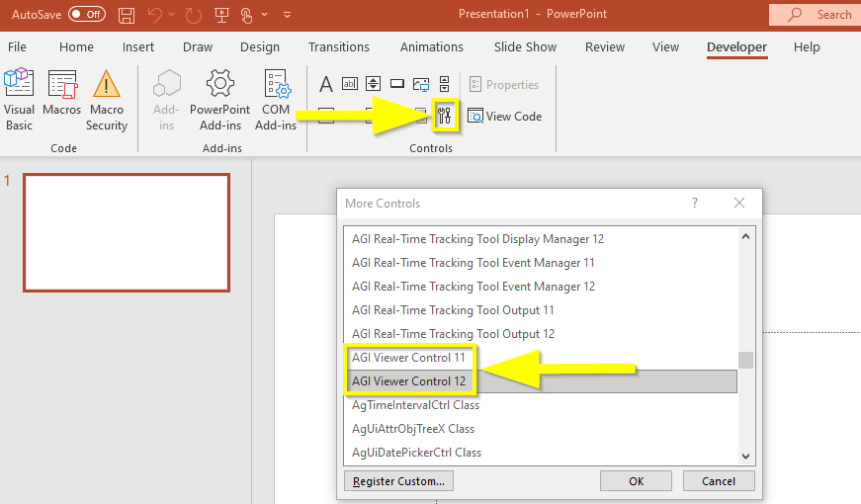Click the Macros button
Viewport: 861px width, 504px height.
coord(62,93)
